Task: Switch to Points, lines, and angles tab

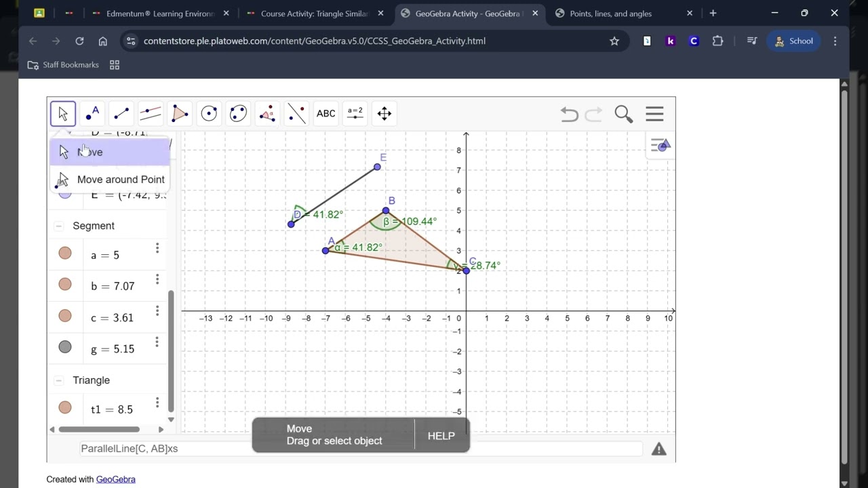Action: pos(623,14)
